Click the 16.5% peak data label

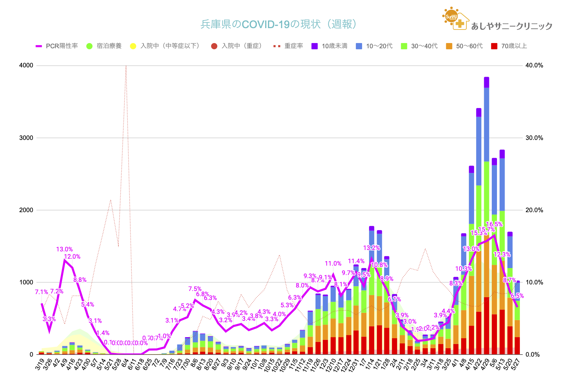click(494, 224)
